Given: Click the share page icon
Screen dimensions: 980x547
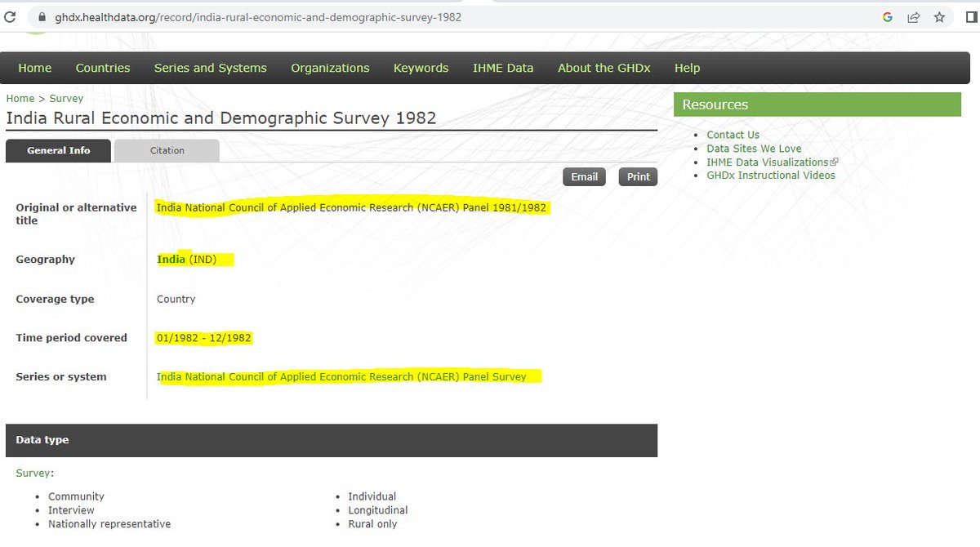Looking at the screenshot, I should (913, 16).
